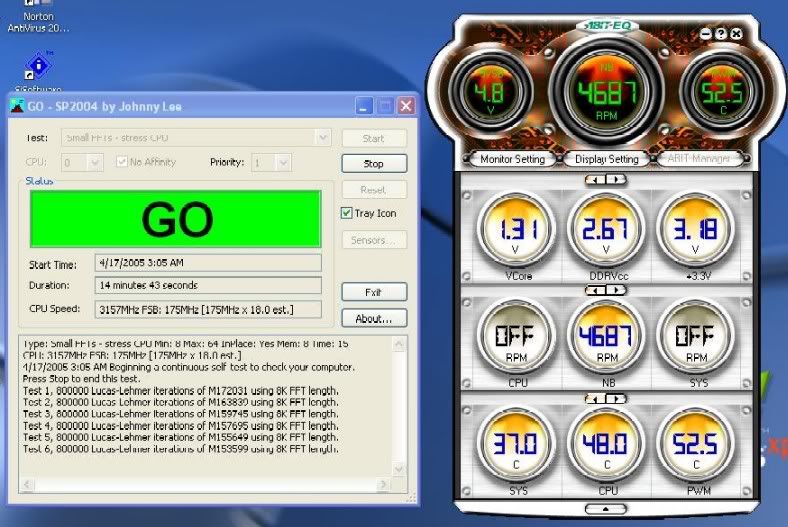The image size is (788, 527).
Task: Click the large NB 4687 RPM gauge
Action: pyautogui.click(x=607, y=93)
